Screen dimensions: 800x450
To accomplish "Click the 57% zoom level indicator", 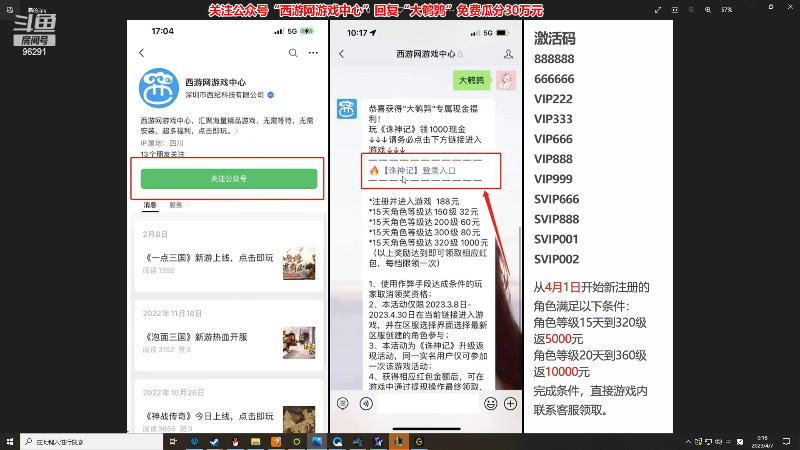I will click(x=727, y=10).
